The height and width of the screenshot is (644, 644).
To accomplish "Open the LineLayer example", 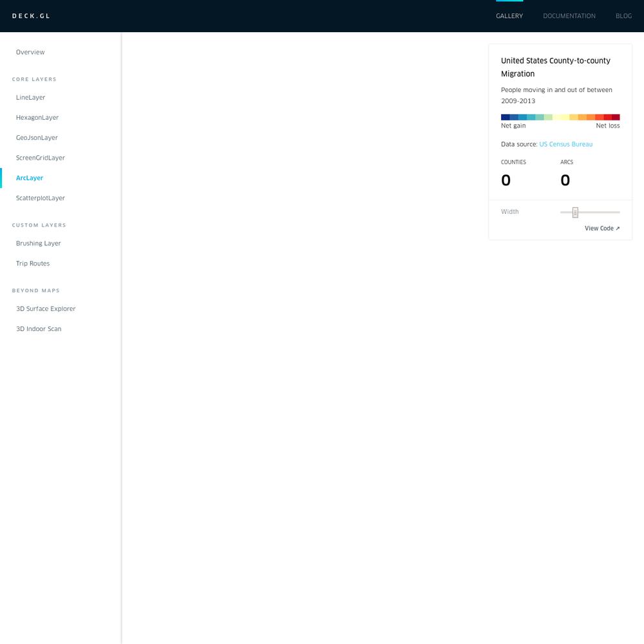I will point(30,97).
